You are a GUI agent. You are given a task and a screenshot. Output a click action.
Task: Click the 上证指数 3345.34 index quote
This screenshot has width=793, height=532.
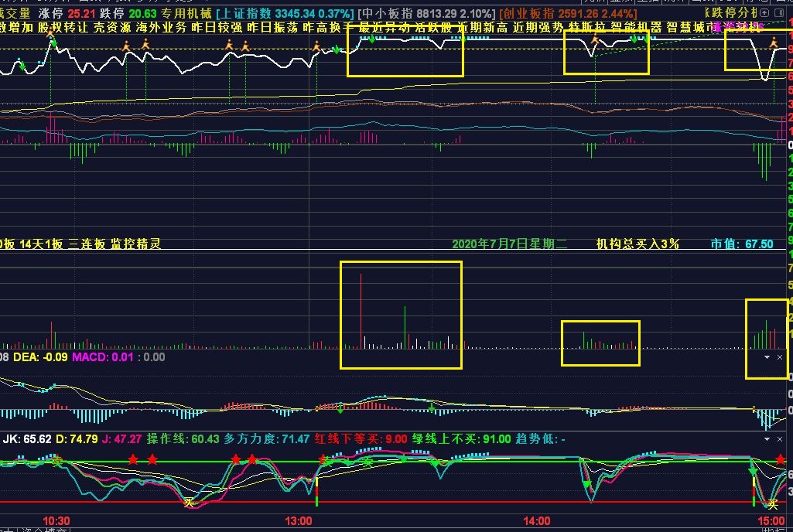(285, 13)
